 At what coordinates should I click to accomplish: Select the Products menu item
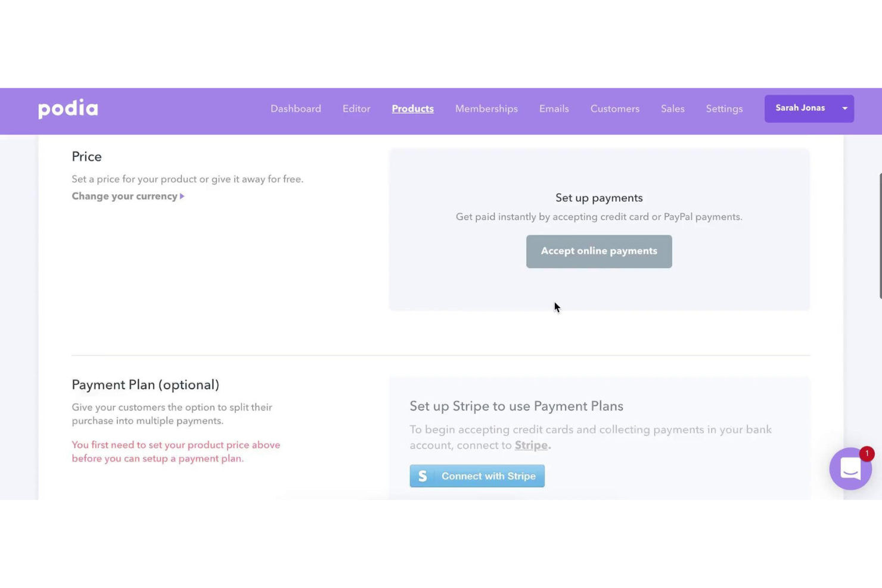(x=412, y=108)
